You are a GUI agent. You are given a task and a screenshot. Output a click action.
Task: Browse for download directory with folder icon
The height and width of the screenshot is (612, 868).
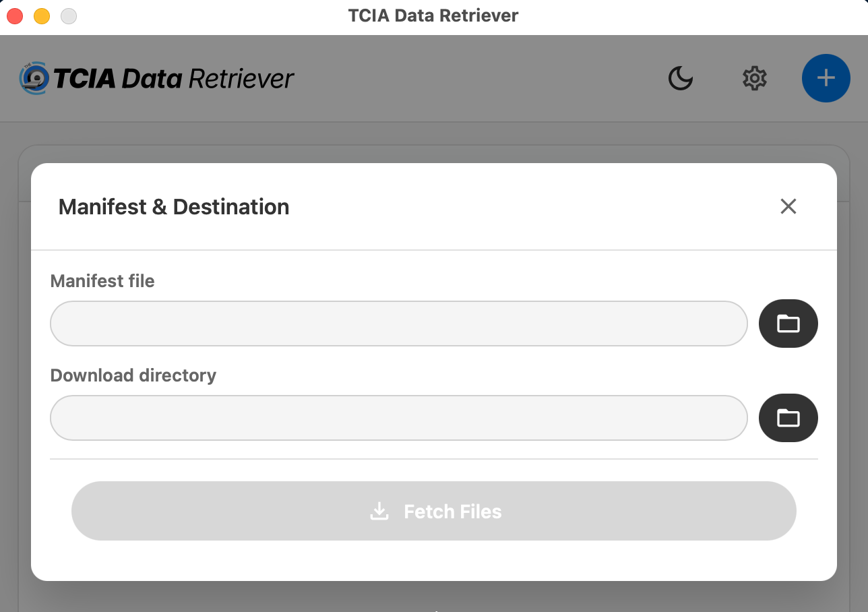[788, 418]
